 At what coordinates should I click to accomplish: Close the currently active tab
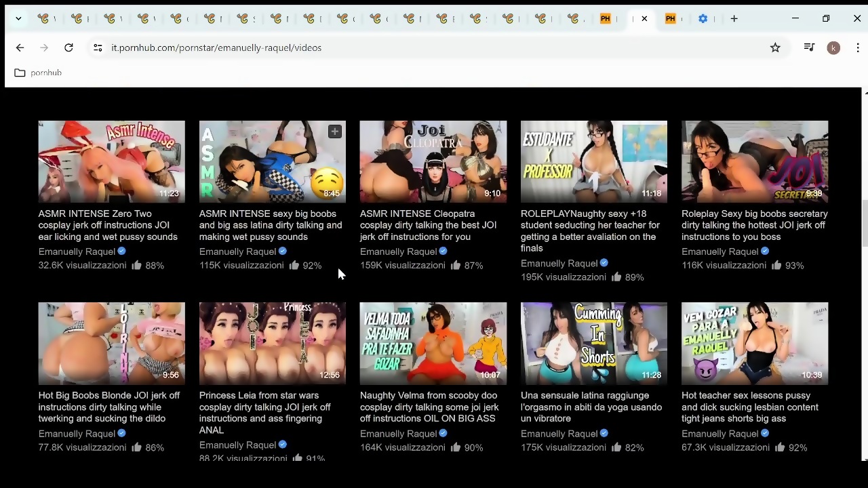coord(644,19)
